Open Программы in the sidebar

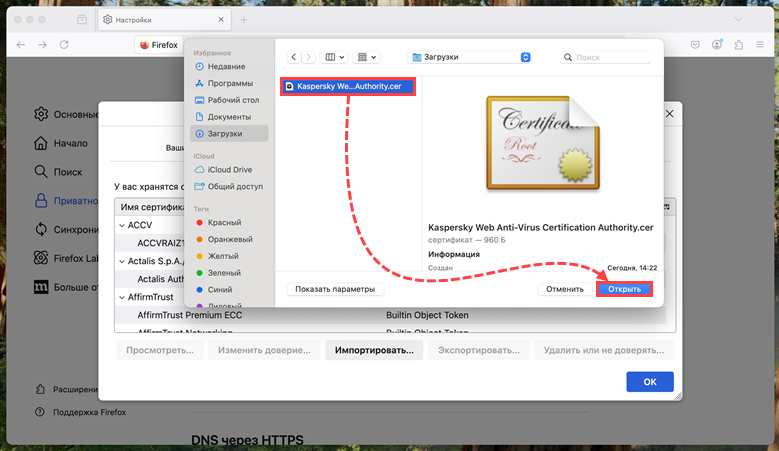pos(230,83)
